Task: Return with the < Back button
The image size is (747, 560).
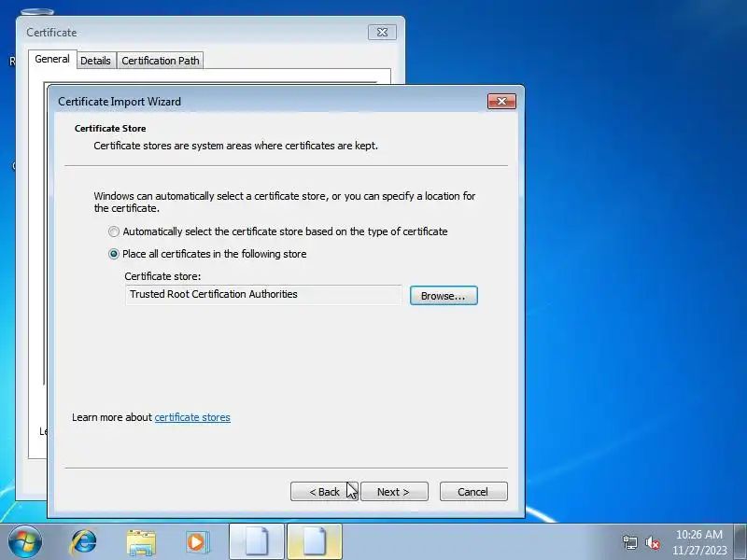Action: (324, 492)
